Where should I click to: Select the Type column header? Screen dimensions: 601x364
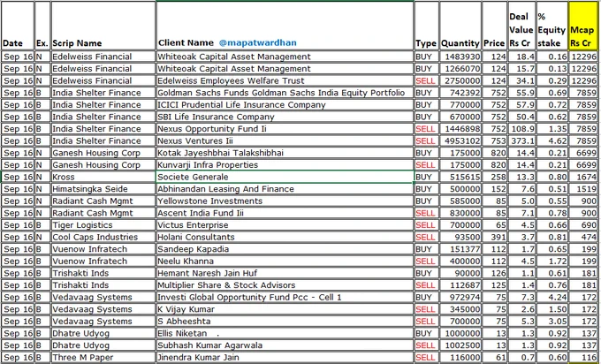pos(426,26)
